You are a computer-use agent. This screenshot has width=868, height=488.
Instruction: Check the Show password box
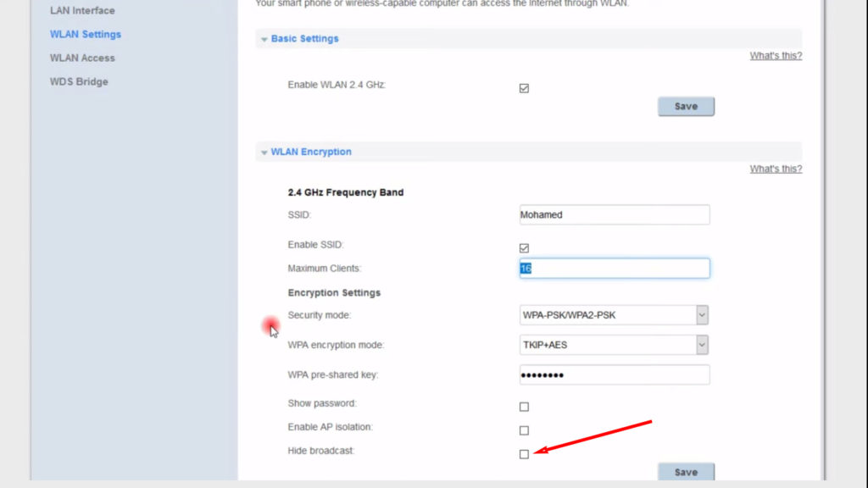pyautogui.click(x=524, y=407)
